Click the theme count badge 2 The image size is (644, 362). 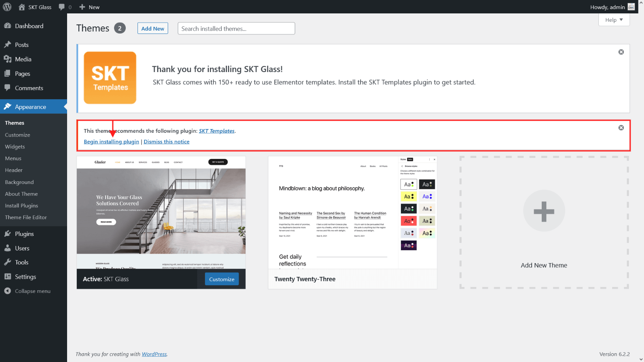(120, 28)
